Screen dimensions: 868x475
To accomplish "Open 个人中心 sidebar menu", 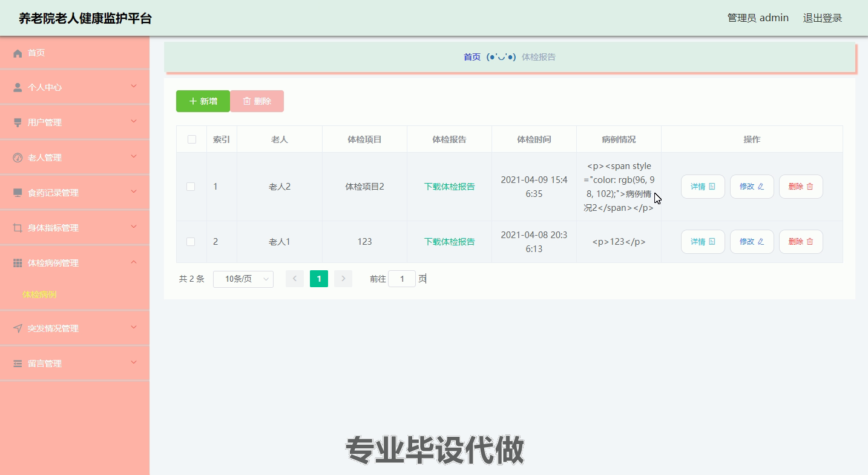I will coord(74,87).
